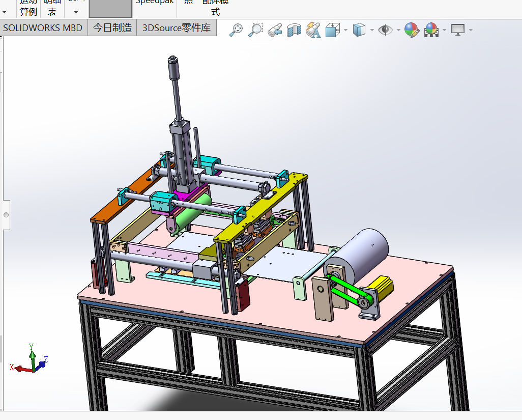Click the 运动算例 ribbon button
Screen dimensions: 522x420
point(28,8)
